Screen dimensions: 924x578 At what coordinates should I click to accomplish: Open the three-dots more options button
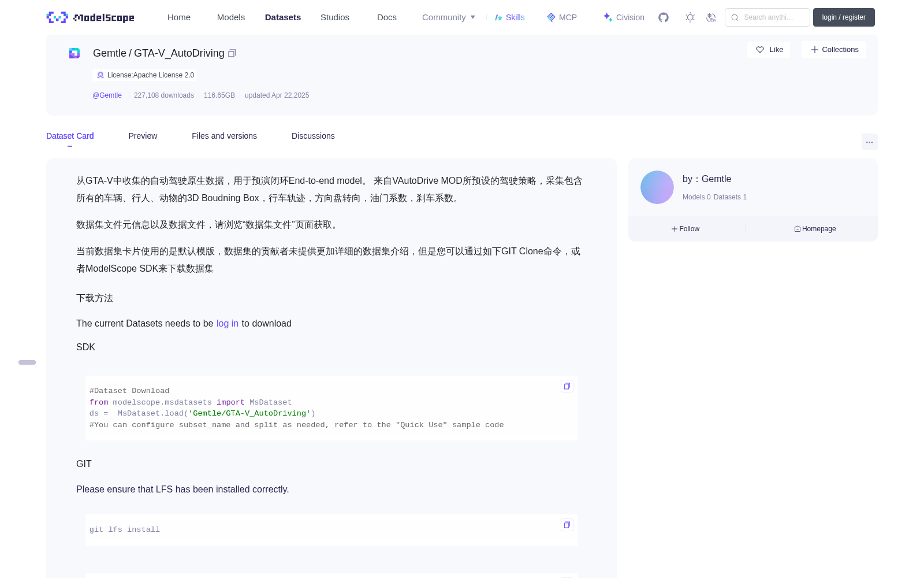pos(869,142)
